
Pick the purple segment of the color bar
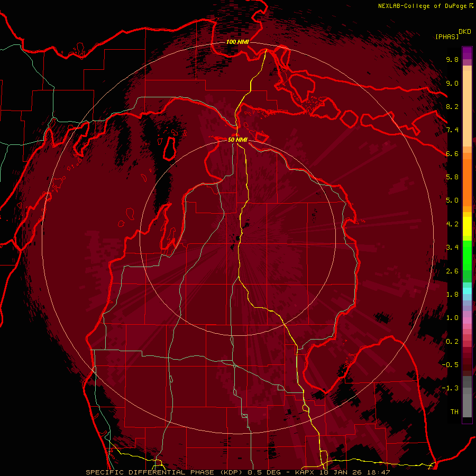[467, 53]
